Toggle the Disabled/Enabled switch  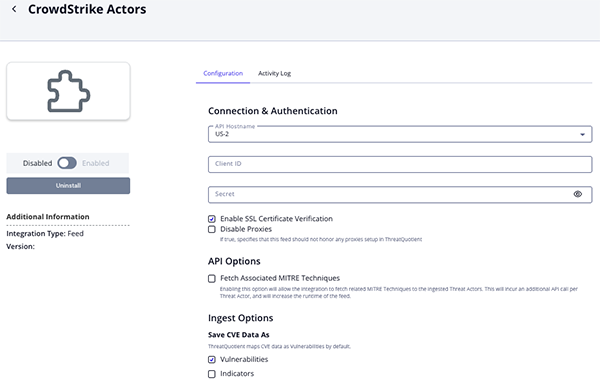pyautogui.click(x=67, y=163)
